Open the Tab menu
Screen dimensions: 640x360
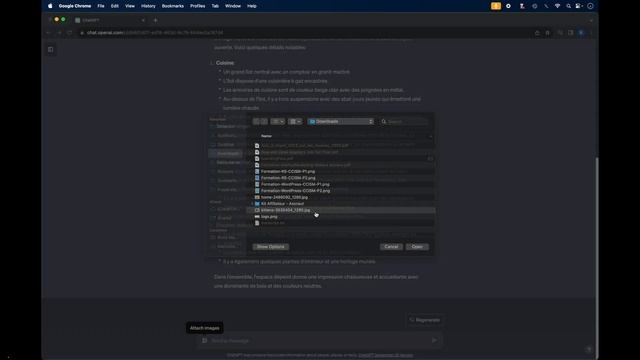point(215,6)
